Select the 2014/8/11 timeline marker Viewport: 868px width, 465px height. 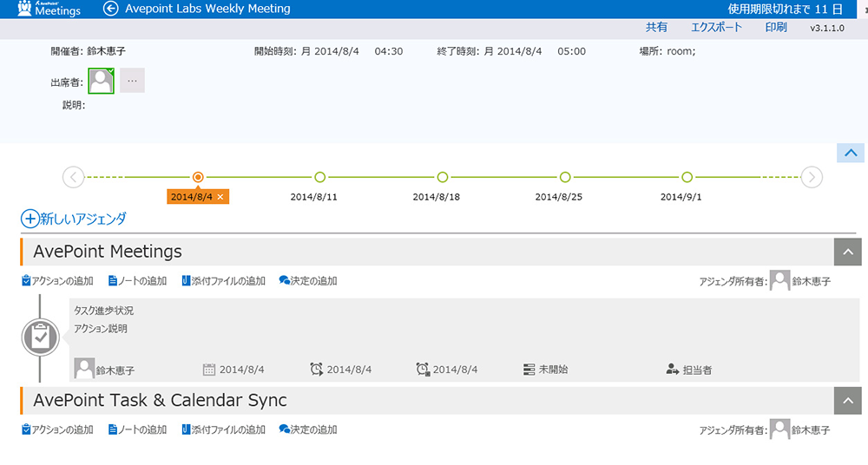[320, 177]
